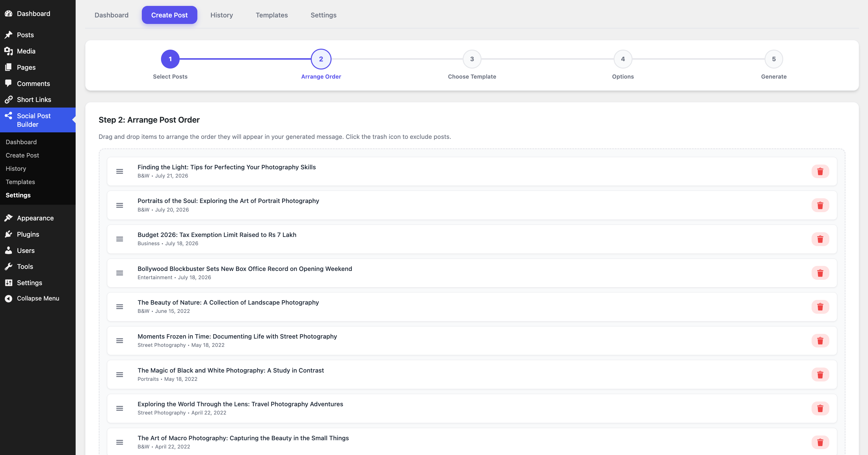Click drag handle for Moments Frozen in Time
Image resolution: width=868 pixels, height=455 pixels.
(x=120, y=341)
